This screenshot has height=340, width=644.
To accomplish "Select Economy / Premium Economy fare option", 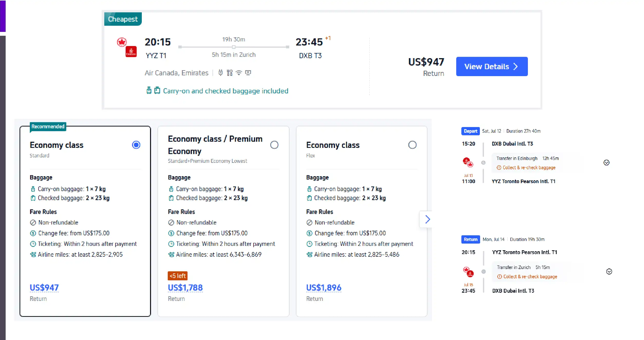I will click(274, 145).
